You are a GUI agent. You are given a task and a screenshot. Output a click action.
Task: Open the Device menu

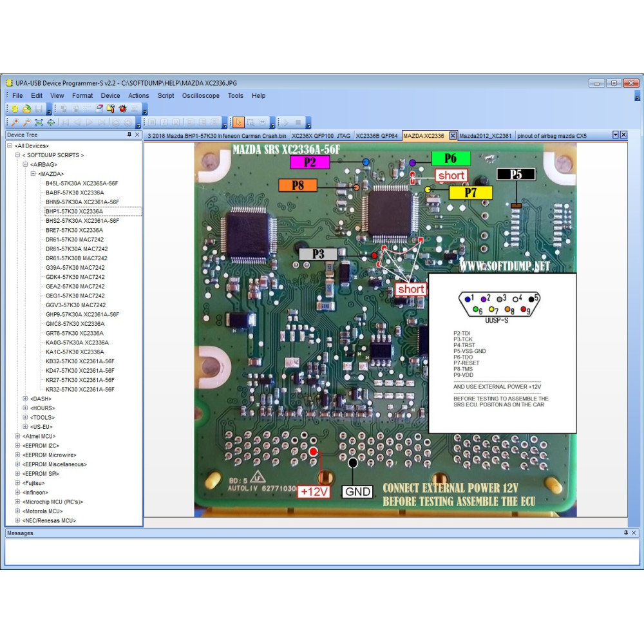[111, 96]
